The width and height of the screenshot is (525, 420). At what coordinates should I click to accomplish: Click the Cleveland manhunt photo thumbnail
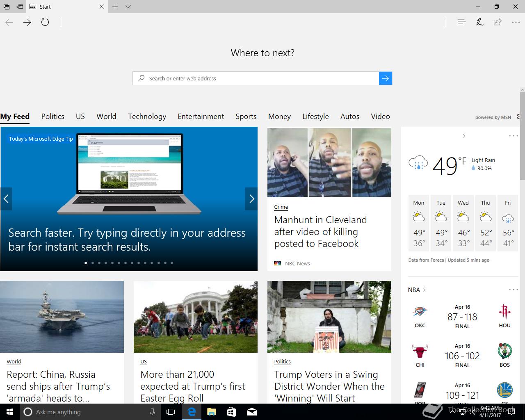pos(329,162)
